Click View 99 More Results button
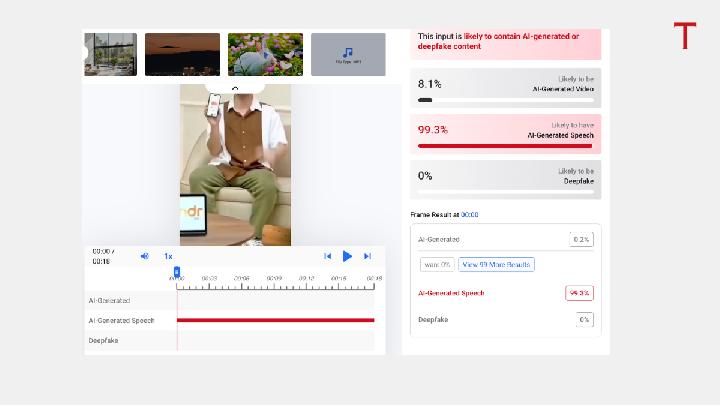Screen dimensions: 720x405 pos(496,264)
